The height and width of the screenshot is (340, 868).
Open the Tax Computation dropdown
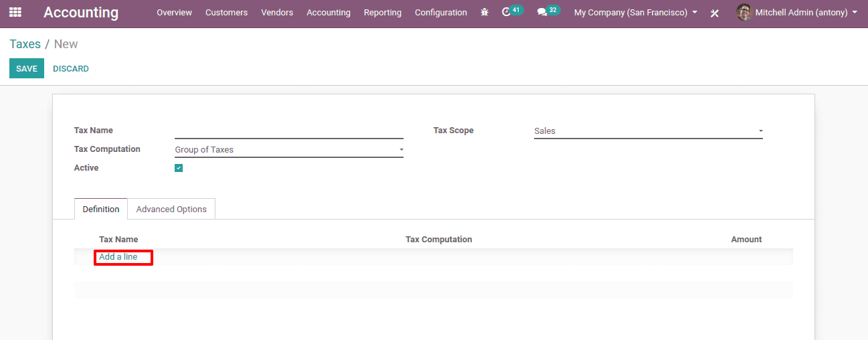pyautogui.click(x=289, y=150)
